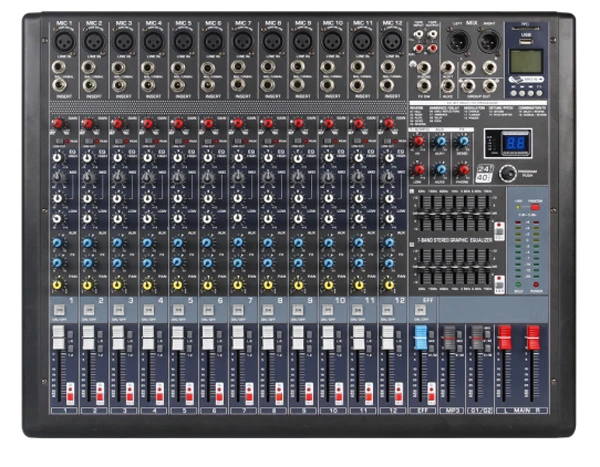600x467 pixels.
Task: Select channel 3 LINE IN jack
Action: (x=119, y=68)
